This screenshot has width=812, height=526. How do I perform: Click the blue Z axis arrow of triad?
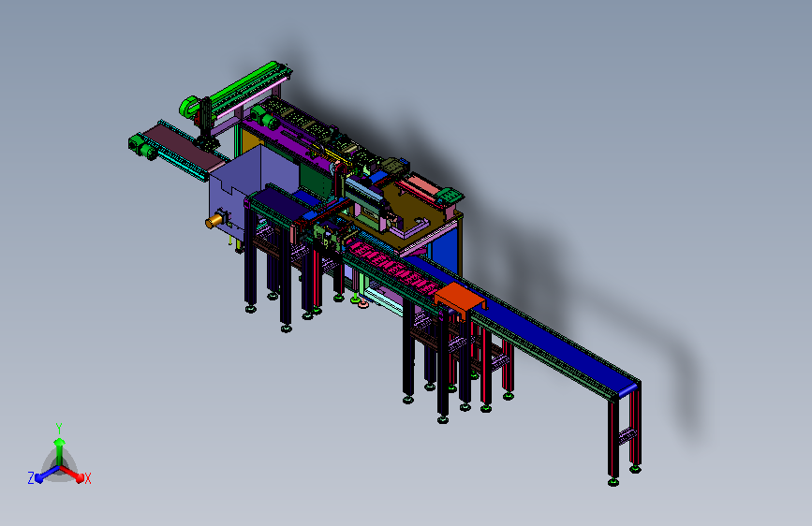[x=47, y=475]
